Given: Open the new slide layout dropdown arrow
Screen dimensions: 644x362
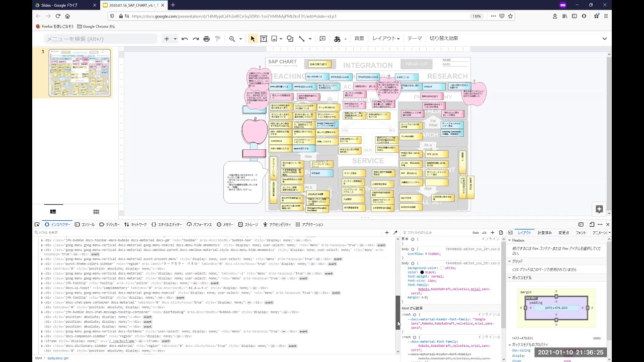Looking at the screenshot, I should tap(175, 39).
